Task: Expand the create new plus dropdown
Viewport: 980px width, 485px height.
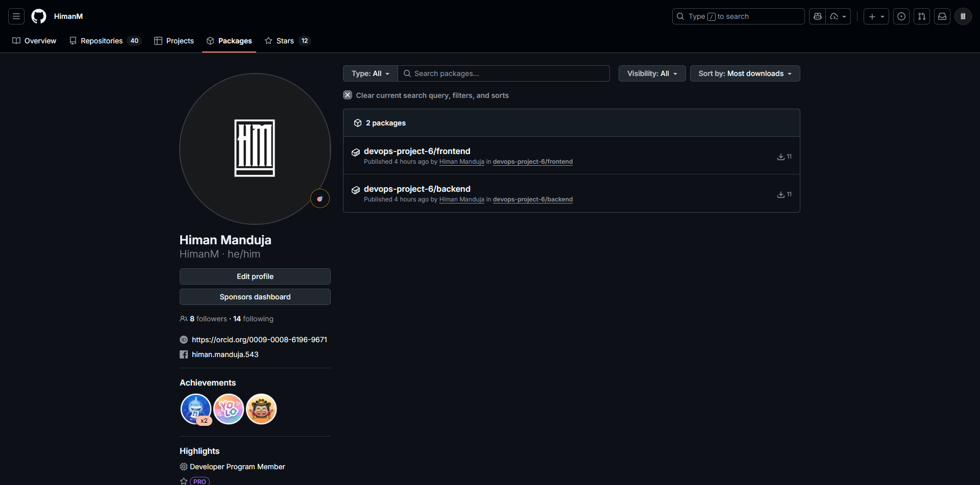Action: [x=876, y=16]
